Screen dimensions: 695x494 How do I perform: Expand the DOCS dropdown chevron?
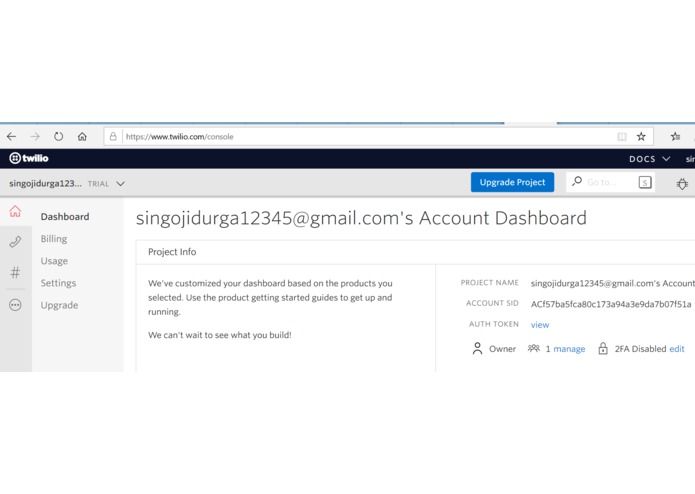666,159
